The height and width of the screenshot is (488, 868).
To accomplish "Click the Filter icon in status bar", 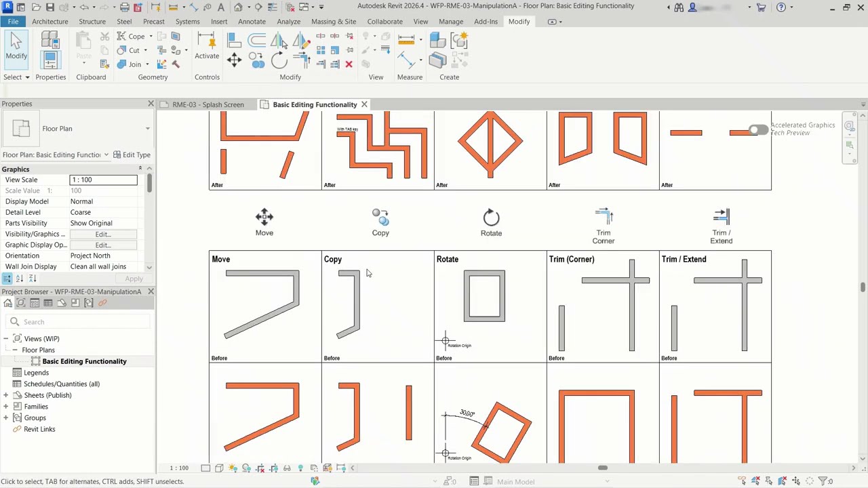I will click(x=824, y=481).
